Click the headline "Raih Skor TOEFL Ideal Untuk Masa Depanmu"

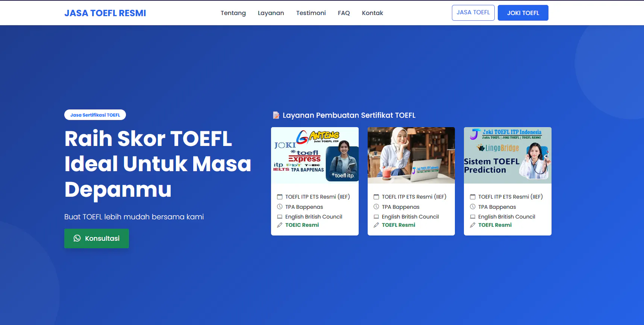(158, 164)
